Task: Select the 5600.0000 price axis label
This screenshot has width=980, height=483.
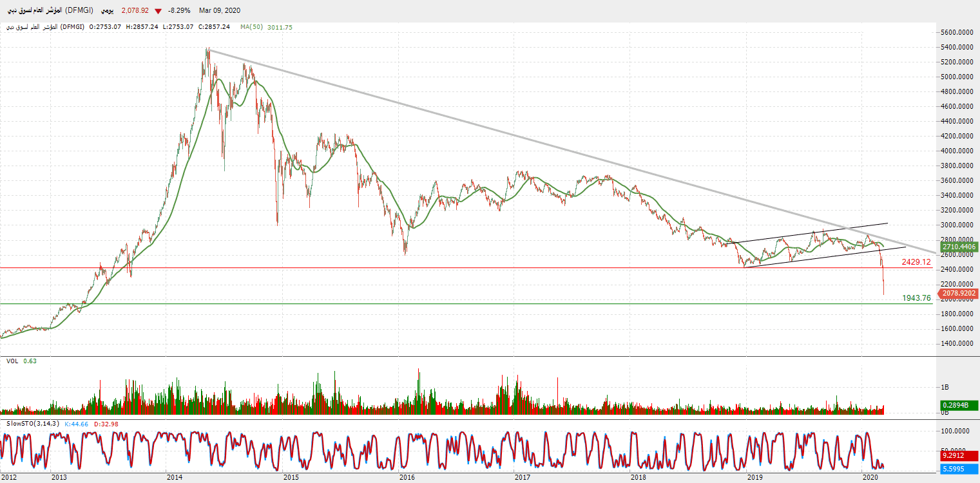Action: click(x=956, y=32)
